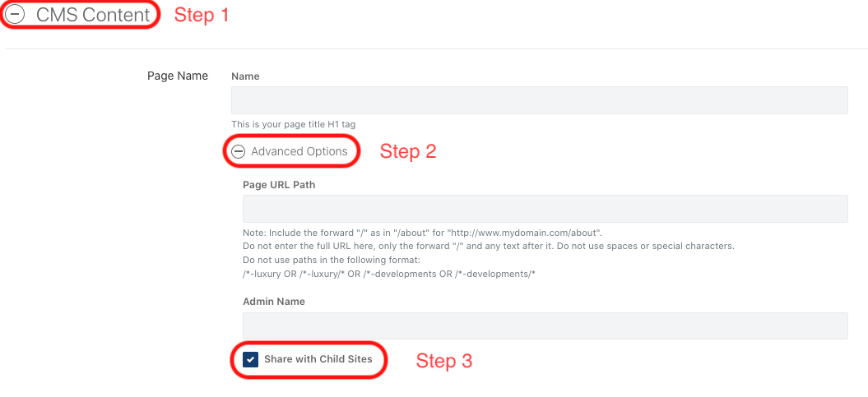This screenshot has width=868, height=397.
Task: Click the bold Name field label
Action: pos(245,76)
